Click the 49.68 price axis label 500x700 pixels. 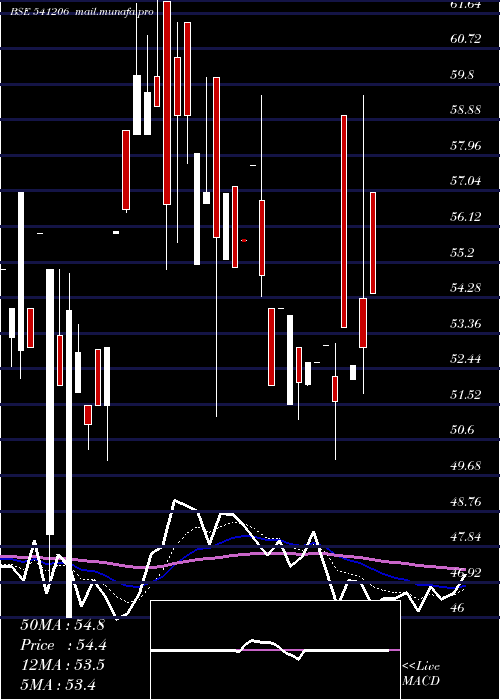tap(466, 466)
